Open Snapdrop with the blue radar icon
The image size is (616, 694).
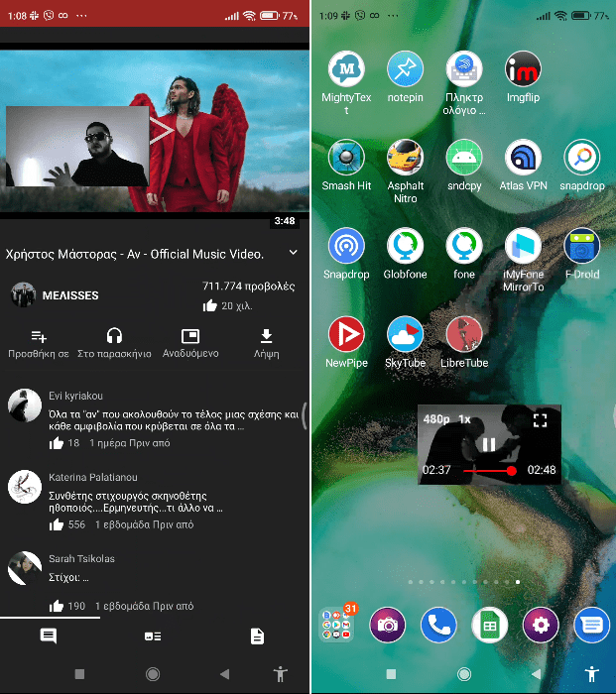click(x=346, y=246)
